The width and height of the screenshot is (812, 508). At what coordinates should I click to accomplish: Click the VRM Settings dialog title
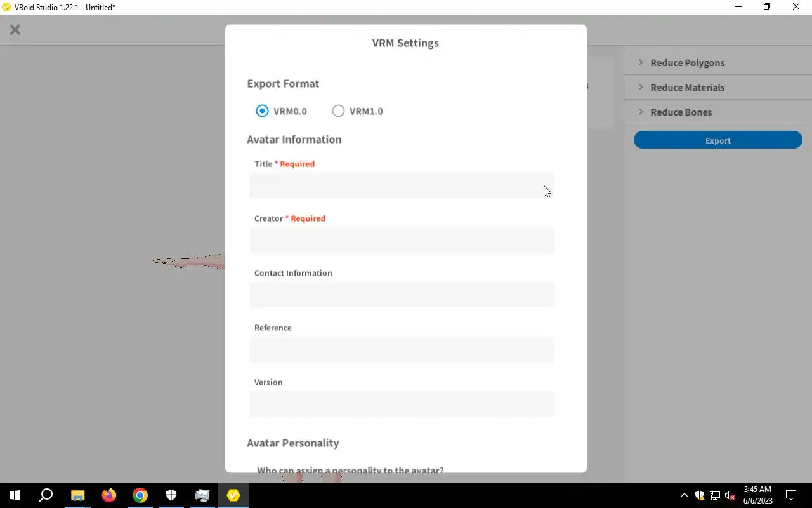pos(405,43)
